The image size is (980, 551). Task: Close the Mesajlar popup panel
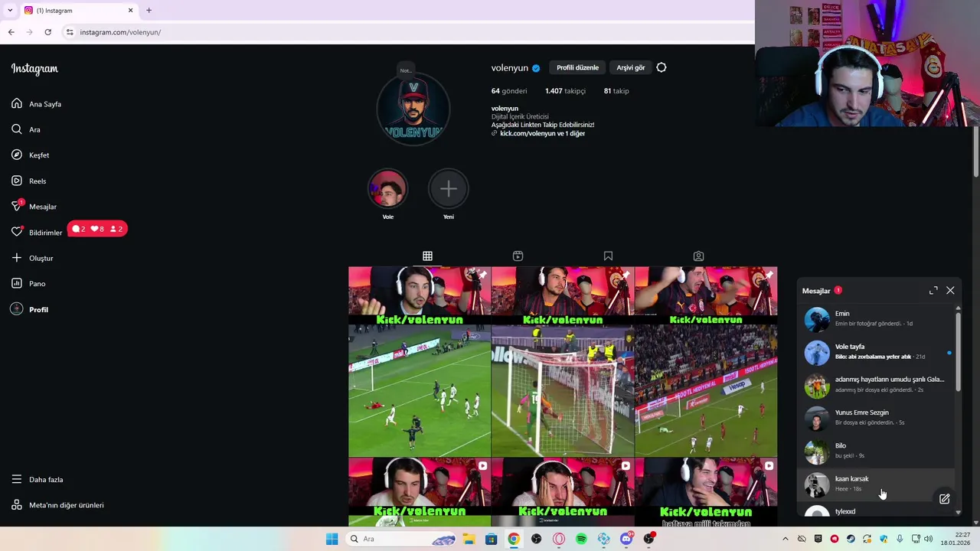950,291
